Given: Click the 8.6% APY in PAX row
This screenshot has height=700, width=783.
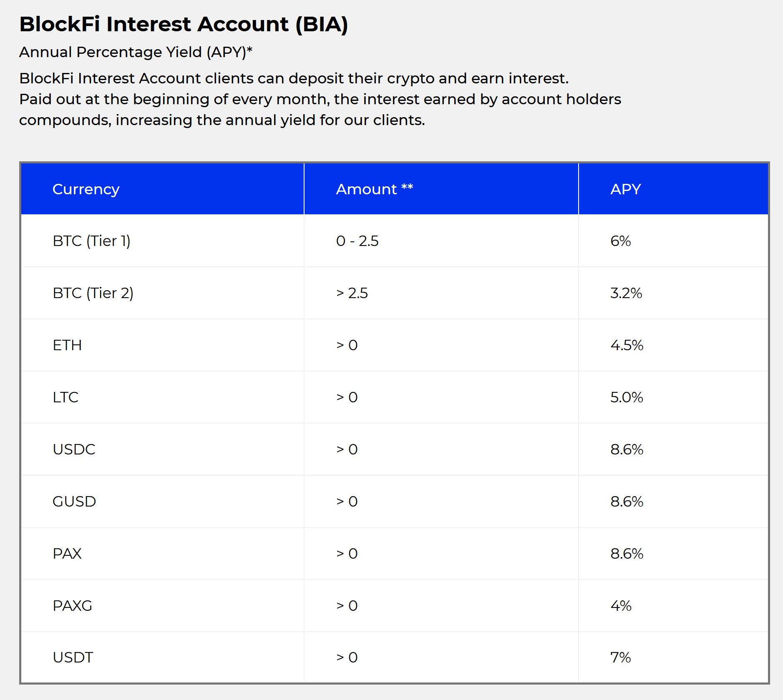Looking at the screenshot, I should click(x=627, y=554).
